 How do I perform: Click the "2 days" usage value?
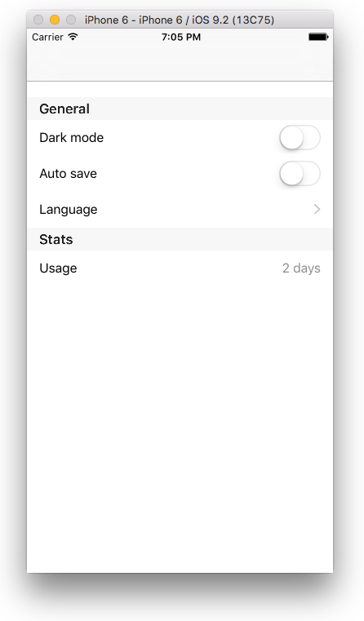(301, 268)
